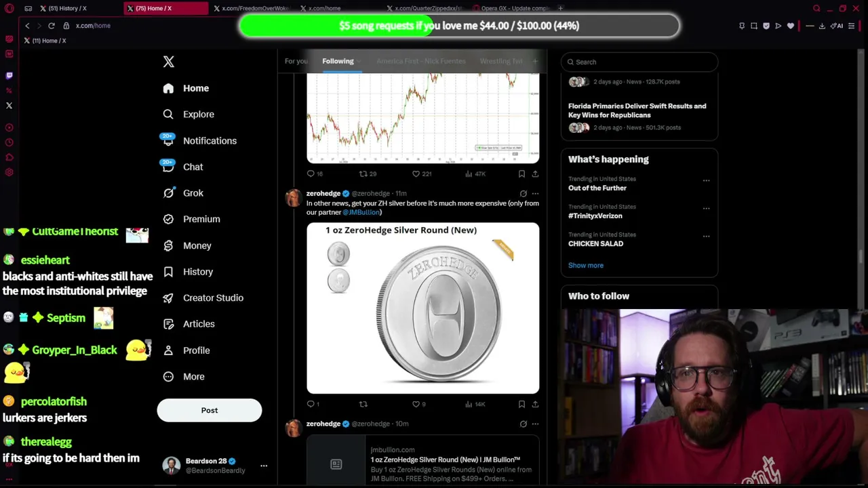Image resolution: width=868 pixels, height=488 pixels.
Task: Go back with the browser back arrow
Action: click(27, 26)
